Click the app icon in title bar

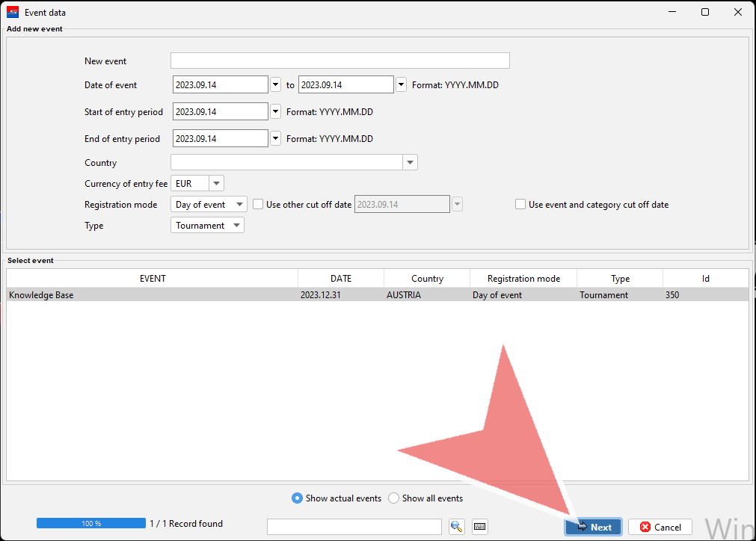click(x=13, y=12)
